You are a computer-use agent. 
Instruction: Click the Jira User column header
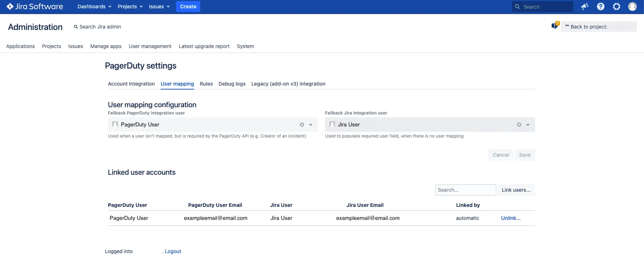coord(281,205)
